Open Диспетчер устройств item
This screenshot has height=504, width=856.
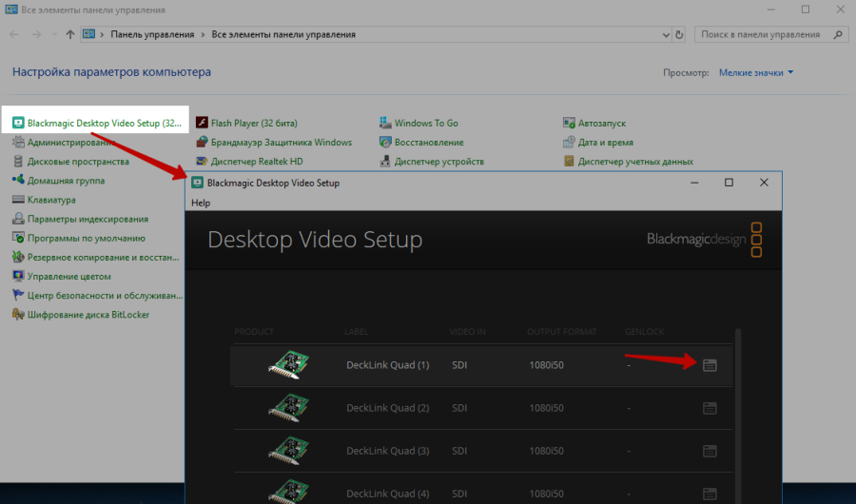432,161
